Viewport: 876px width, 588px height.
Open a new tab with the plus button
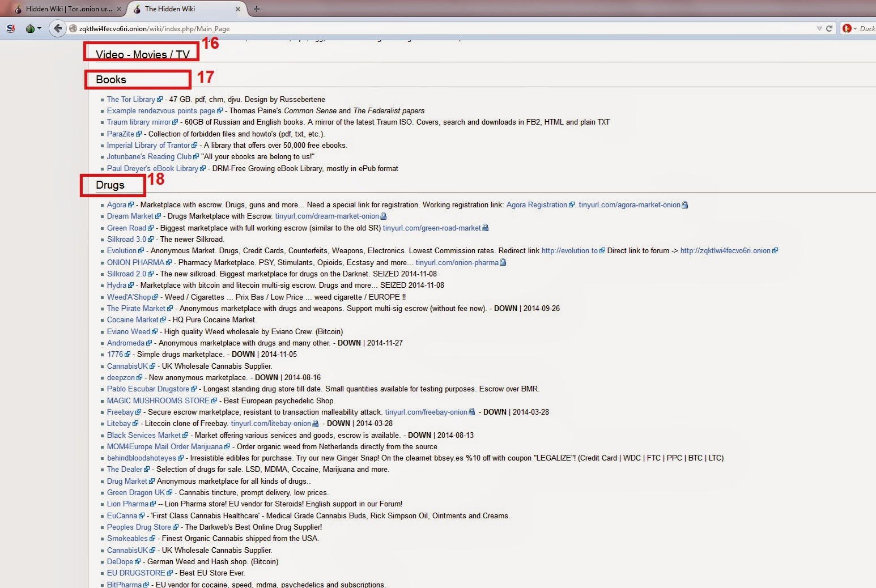click(x=257, y=9)
